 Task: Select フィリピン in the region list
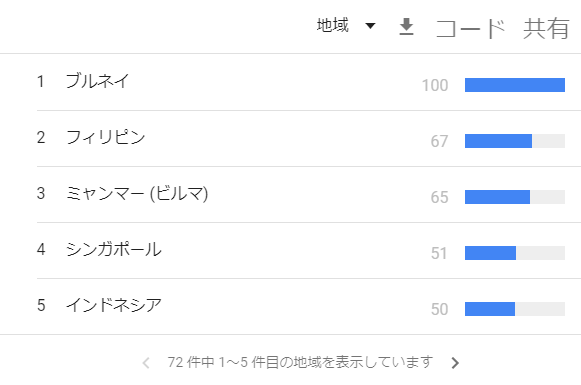pos(105,137)
